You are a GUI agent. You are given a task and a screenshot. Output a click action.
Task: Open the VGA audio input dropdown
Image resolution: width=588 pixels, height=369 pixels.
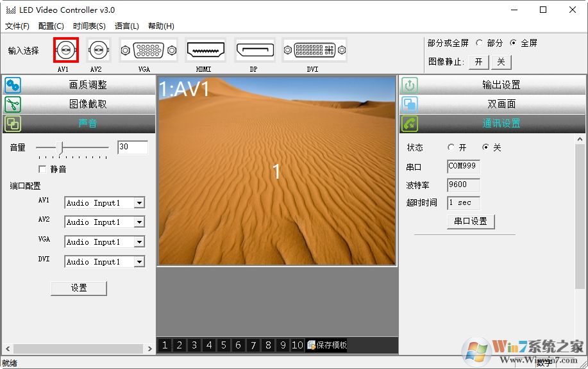140,242
